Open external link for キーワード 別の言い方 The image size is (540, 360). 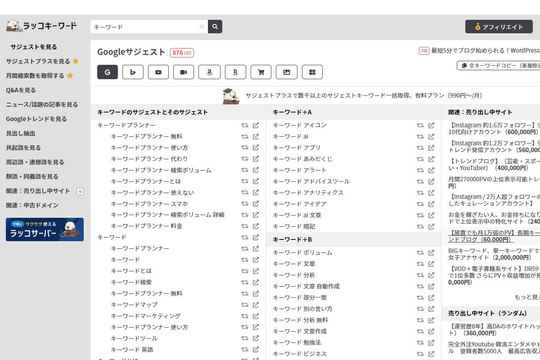tap(431, 309)
